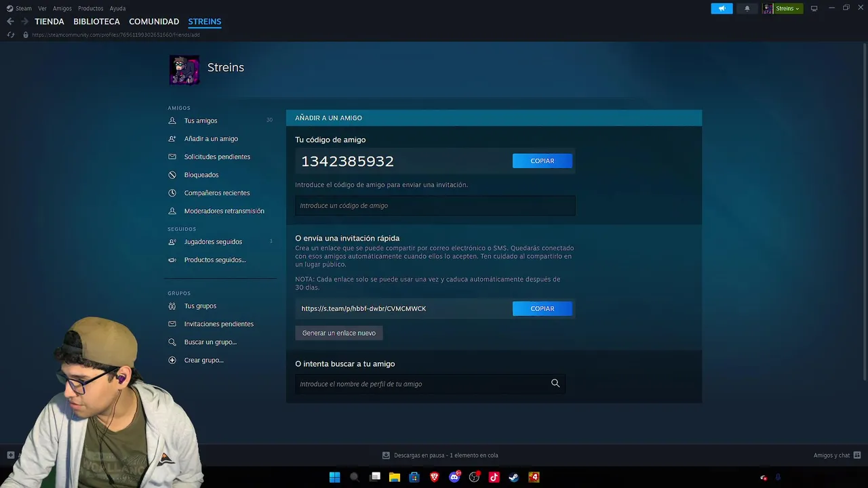Open announcements with the megaphone button
The width and height of the screenshot is (868, 488).
pos(722,8)
